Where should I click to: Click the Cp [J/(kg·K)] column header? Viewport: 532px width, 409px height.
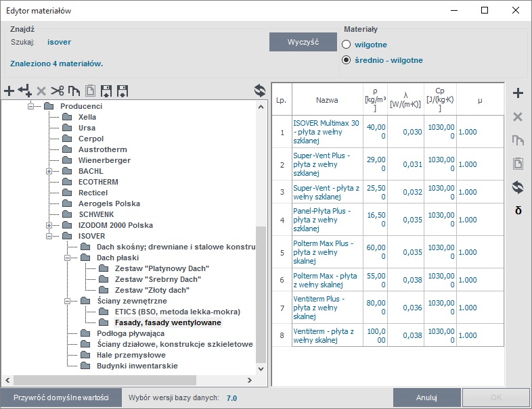pos(440,99)
